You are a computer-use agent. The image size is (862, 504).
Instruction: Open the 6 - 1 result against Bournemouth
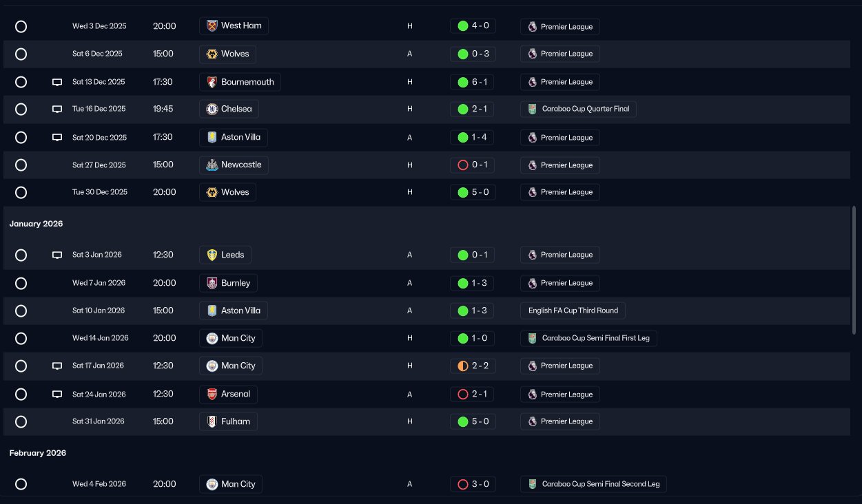pyautogui.click(x=472, y=82)
